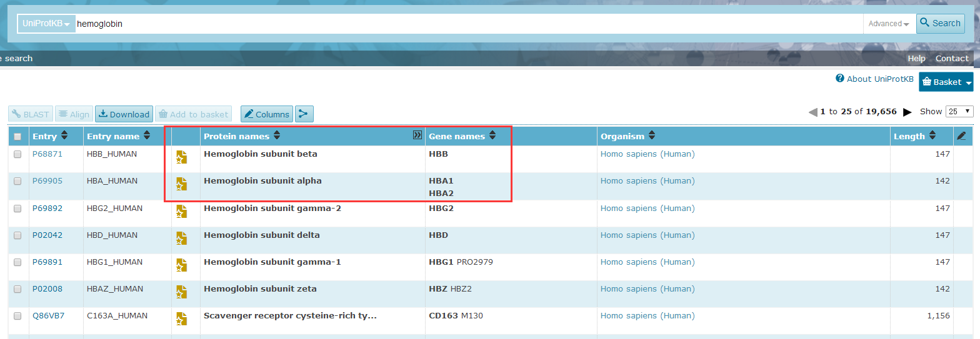Check the box for P02042
Viewport: 980px width, 339px height.
[17, 235]
